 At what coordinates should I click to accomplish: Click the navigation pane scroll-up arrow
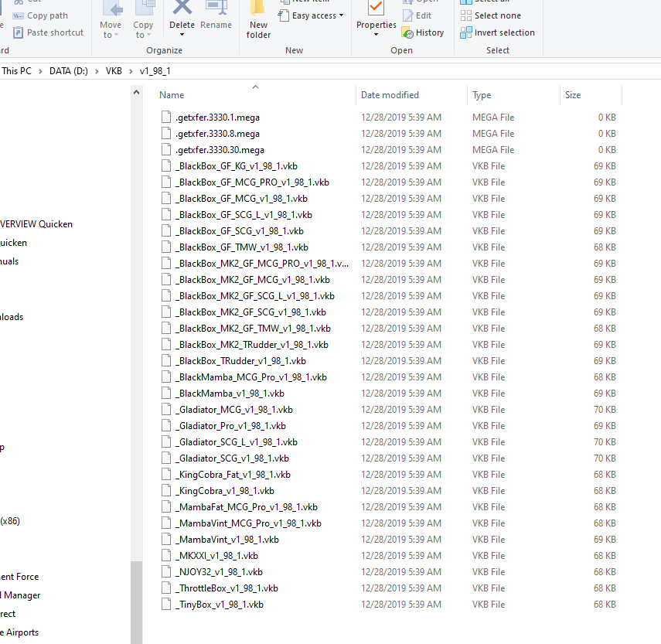click(136, 92)
